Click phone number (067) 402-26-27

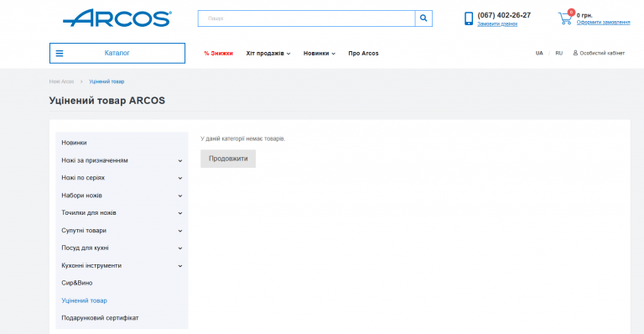(504, 15)
